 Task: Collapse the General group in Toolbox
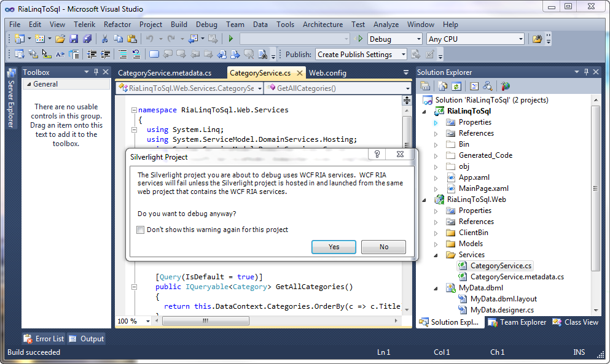tap(29, 84)
